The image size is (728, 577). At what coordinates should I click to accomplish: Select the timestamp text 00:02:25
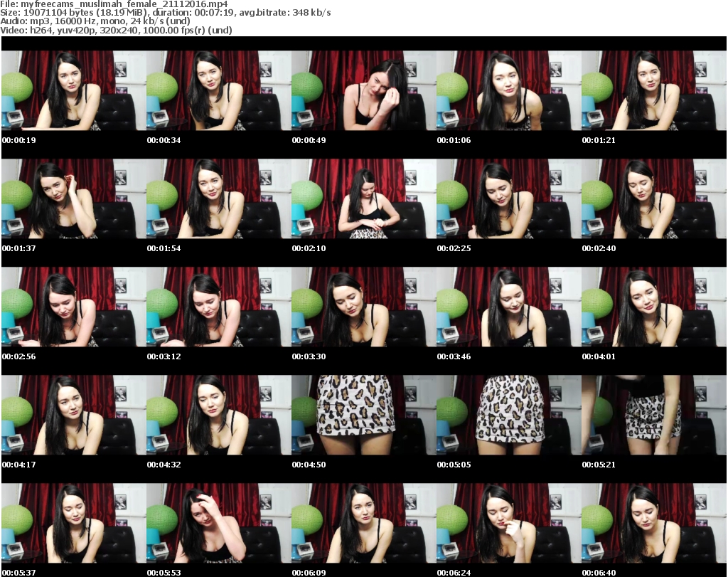pos(454,248)
